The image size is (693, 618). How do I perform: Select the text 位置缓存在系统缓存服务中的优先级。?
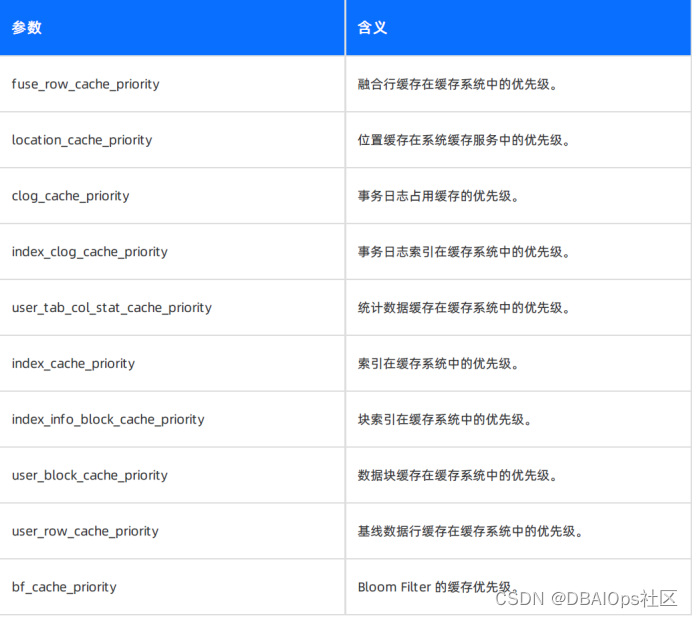point(465,140)
